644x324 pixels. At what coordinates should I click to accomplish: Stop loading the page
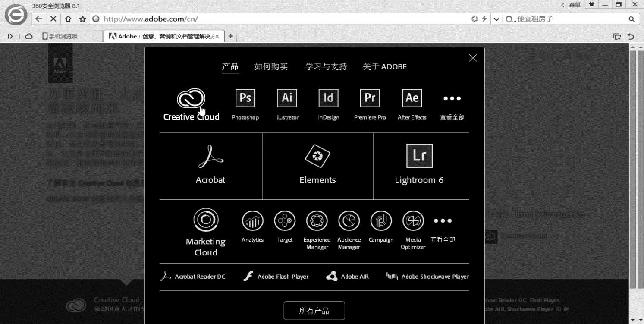pos(53,19)
